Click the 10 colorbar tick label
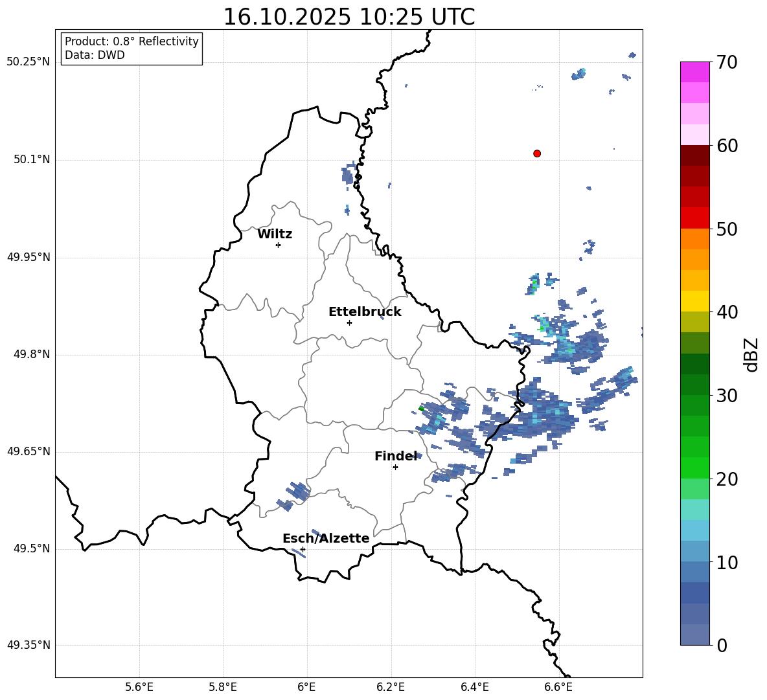767x700 pixels. (727, 562)
